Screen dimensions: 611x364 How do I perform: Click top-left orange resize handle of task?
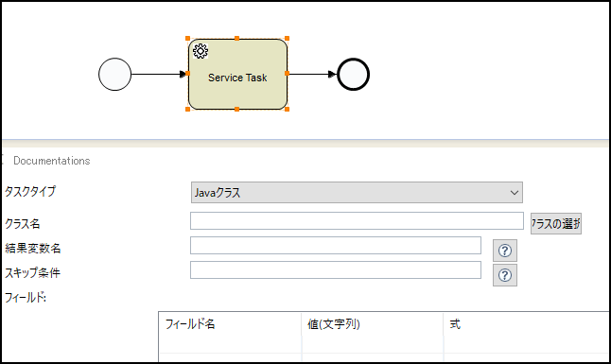pyautogui.click(x=188, y=38)
